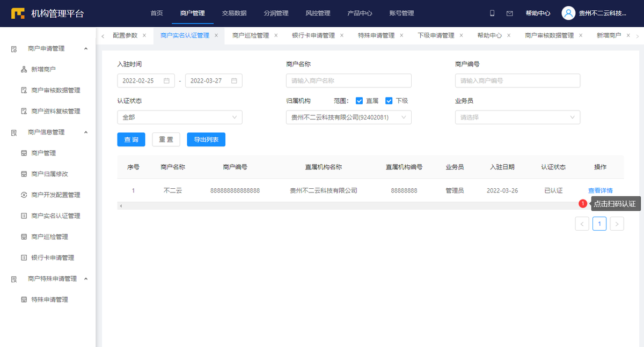Open 商户归属修改 in sidebar
Screen dimensions: 644x347
[50, 174]
